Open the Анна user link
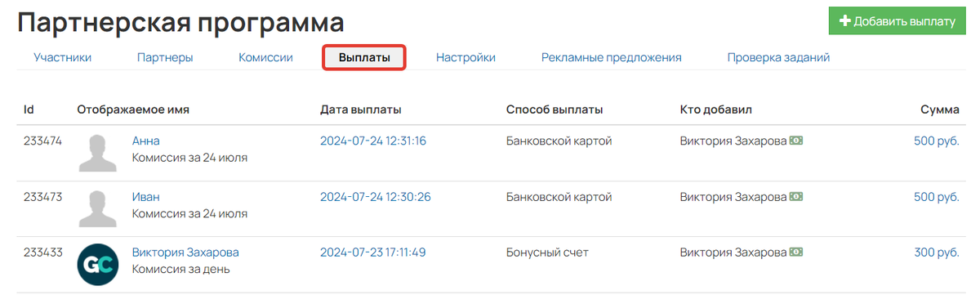Image resolution: width=980 pixels, height=295 pixels. click(x=146, y=141)
